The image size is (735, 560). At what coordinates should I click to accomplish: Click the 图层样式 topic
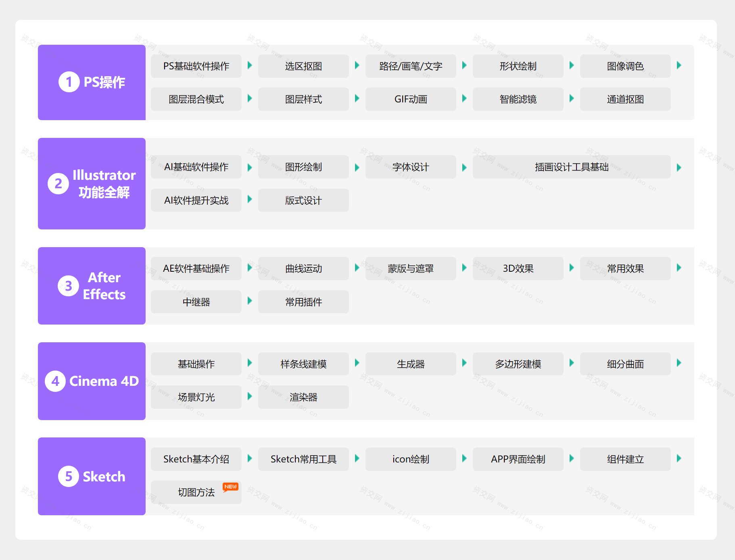pyautogui.click(x=303, y=99)
